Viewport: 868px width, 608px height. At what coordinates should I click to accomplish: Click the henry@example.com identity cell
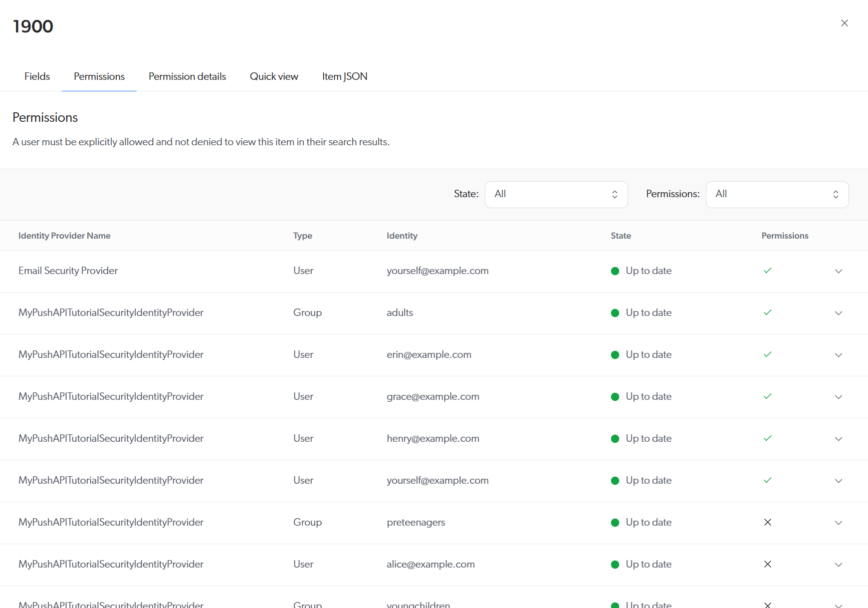[x=433, y=438]
